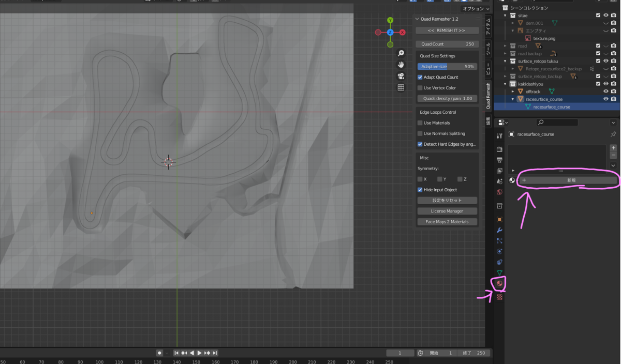Open the Scene properties tab
This screenshot has height=364, width=621.
pyautogui.click(x=499, y=181)
